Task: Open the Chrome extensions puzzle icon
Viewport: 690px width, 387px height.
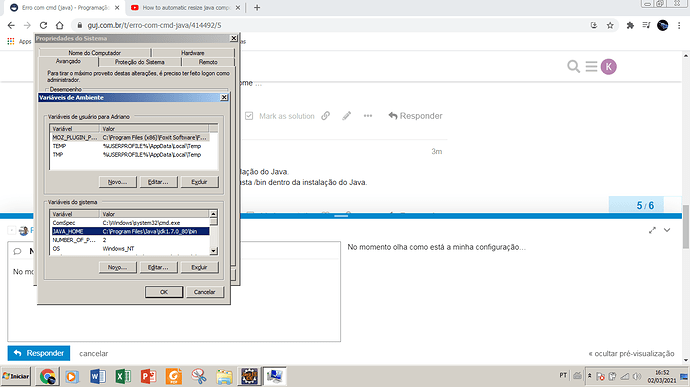Action: point(630,26)
